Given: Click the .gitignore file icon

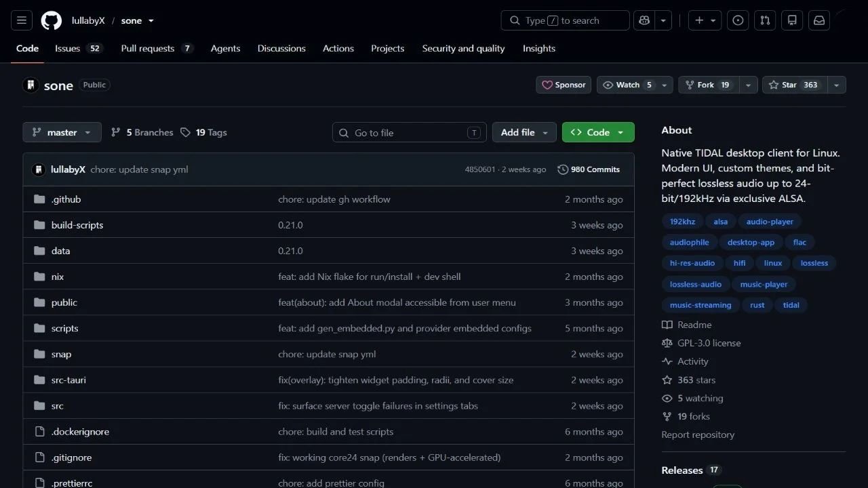Looking at the screenshot, I should 39,457.
